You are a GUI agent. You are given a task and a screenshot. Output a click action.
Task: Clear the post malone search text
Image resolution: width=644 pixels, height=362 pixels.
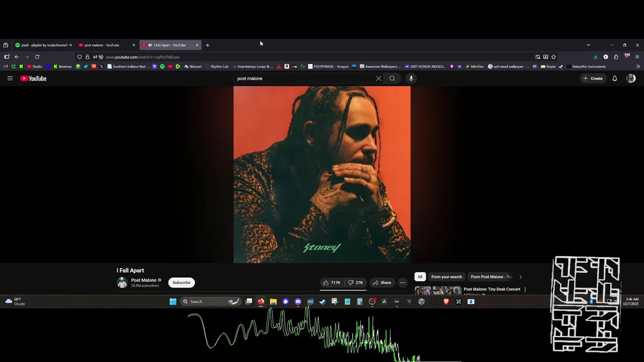pos(378,78)
